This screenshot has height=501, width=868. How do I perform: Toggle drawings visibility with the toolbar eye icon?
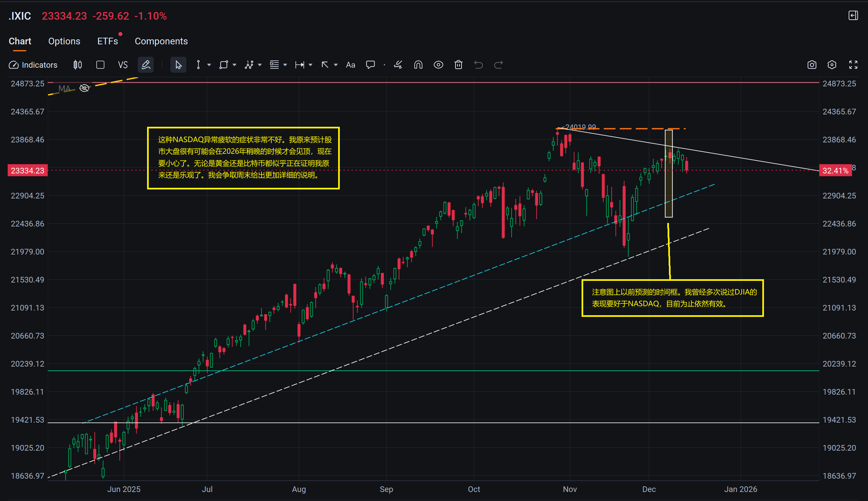[x=438, y=65]
